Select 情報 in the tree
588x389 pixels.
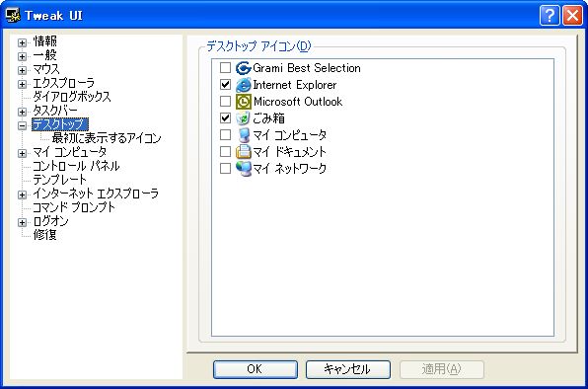[x=44, y=41]
